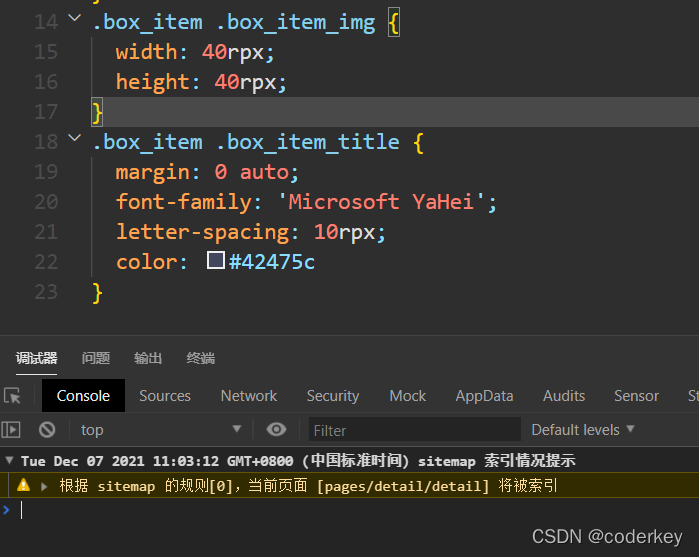
Task: Open the Network tab
Action: tap(249, 396)
